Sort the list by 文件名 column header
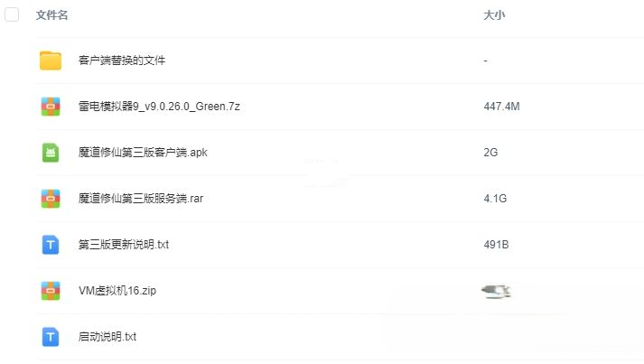The width and height of the screenshot is (644, 364). coord(51,15)
